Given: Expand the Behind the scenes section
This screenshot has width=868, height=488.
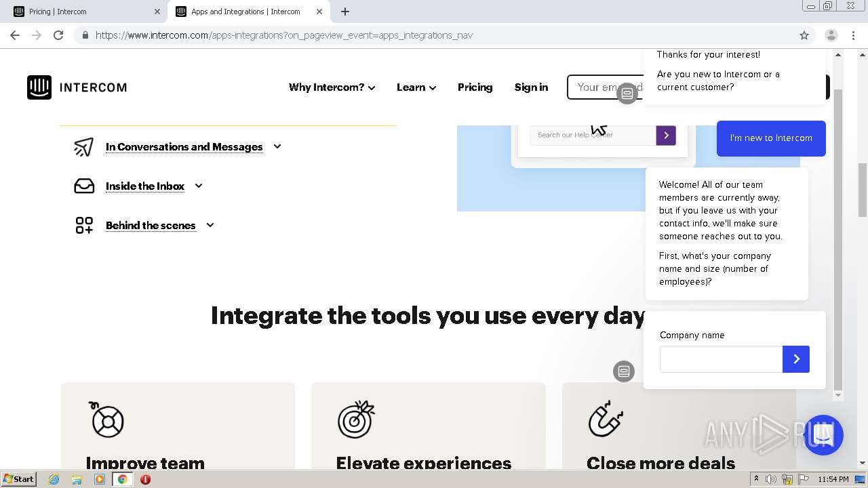Looking at the screenshot, I should click(x=159, y=225).
